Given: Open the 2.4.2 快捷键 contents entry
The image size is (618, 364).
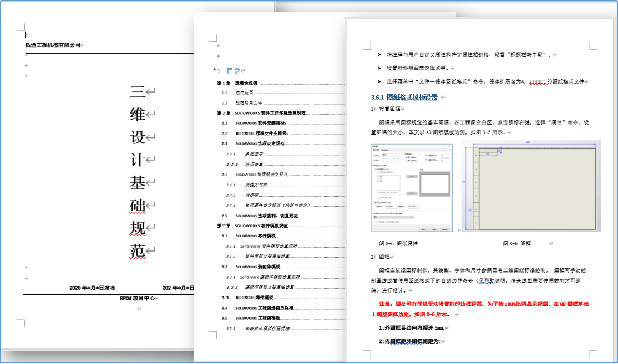Looking at the screenshot, I should 252,195.
